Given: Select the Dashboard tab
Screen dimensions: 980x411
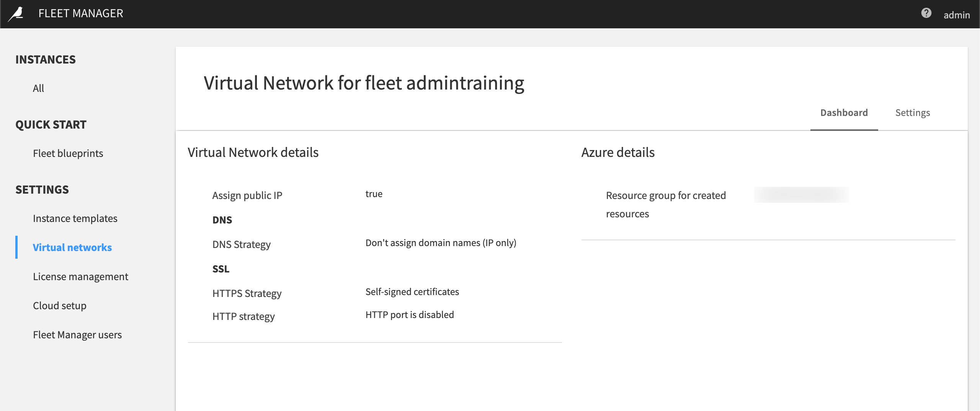Looking at the screenshot, I should (x=844, y=113).
